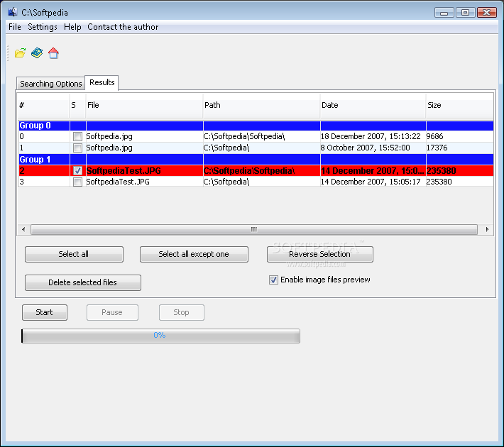
Task: Click the scrollbar left arrow
Action: 23,229
